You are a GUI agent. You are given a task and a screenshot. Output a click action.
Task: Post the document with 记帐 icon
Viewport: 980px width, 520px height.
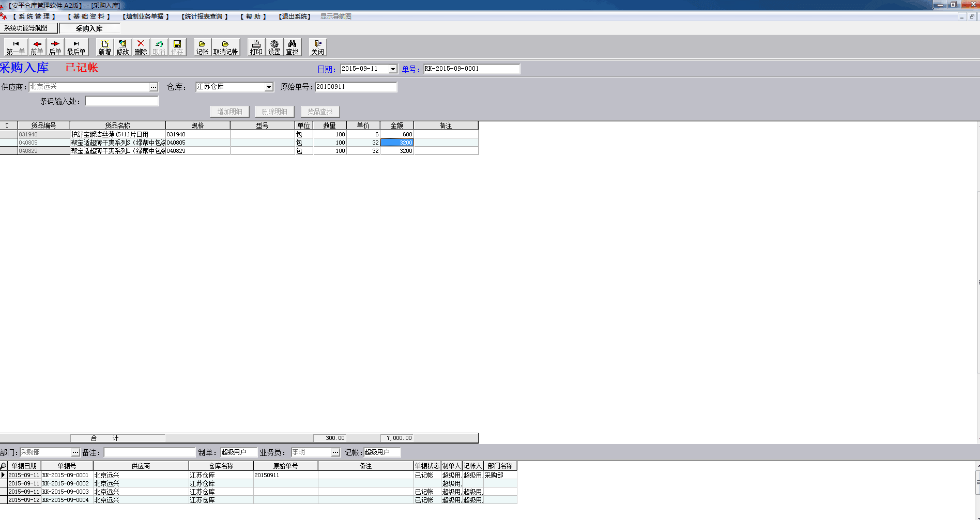[202, 47]
